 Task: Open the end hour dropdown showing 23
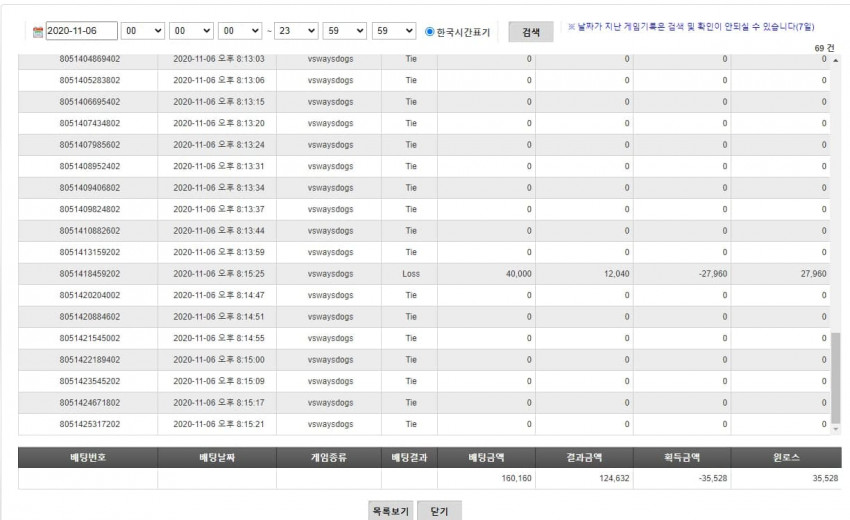pyautogui.click(x=296, y=31)
